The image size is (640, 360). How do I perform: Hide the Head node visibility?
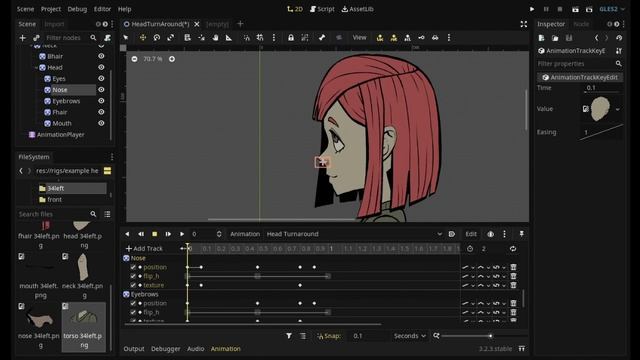tap(101, 67)
